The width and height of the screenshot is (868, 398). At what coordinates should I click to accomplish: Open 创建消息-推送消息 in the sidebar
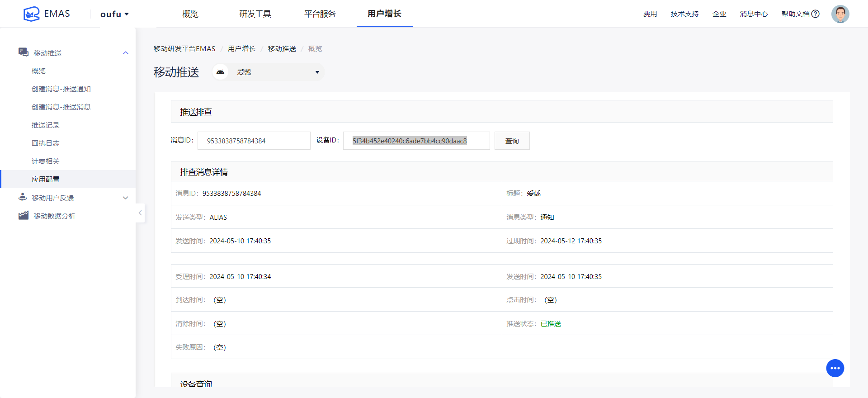click(61, 107)
